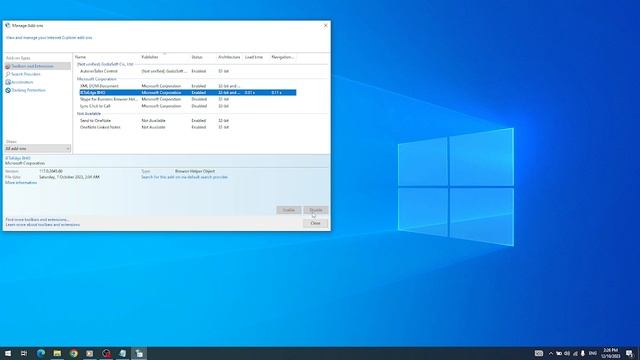Open the document-icon taskbar app
The height and width of the screenshot is (360, 640).
pos(123,353)
